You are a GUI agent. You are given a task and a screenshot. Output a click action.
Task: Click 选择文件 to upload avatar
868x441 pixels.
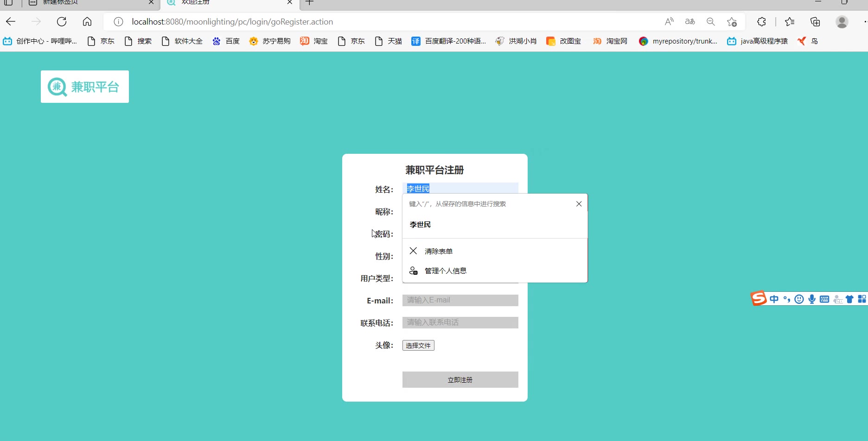418,346
